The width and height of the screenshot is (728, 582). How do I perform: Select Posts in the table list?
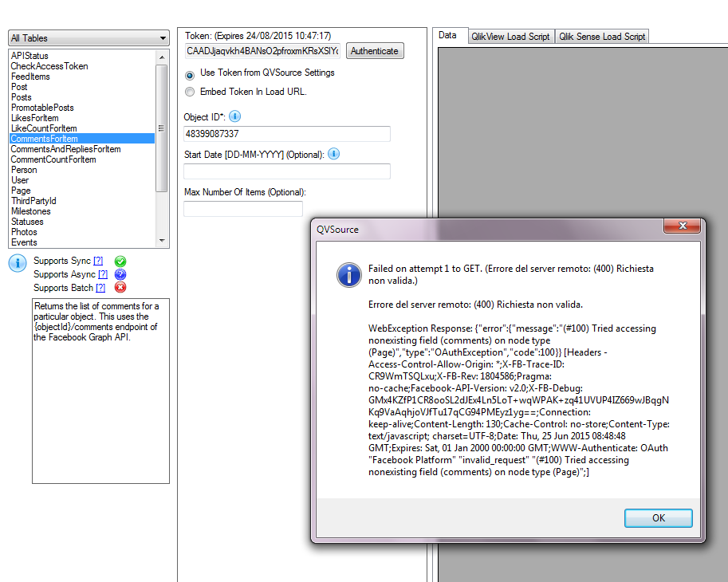click(82, 97)
